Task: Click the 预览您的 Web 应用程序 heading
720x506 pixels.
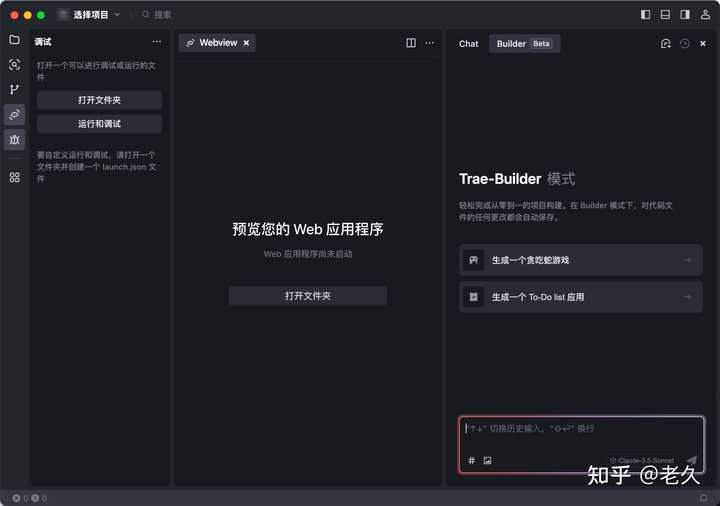Action: click(x=308, y=229)
